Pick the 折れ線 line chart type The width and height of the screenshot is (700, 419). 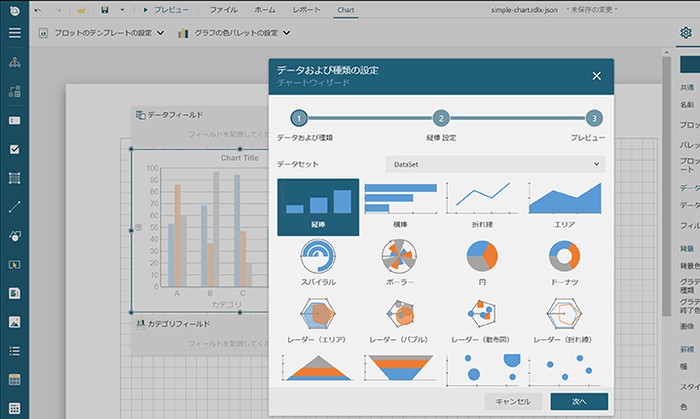tap(482, 206)
